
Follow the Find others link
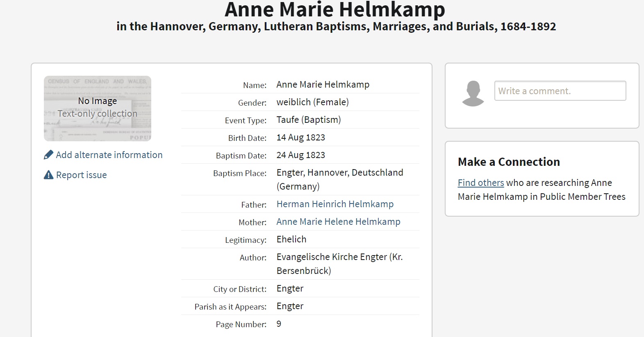(480, 183)
